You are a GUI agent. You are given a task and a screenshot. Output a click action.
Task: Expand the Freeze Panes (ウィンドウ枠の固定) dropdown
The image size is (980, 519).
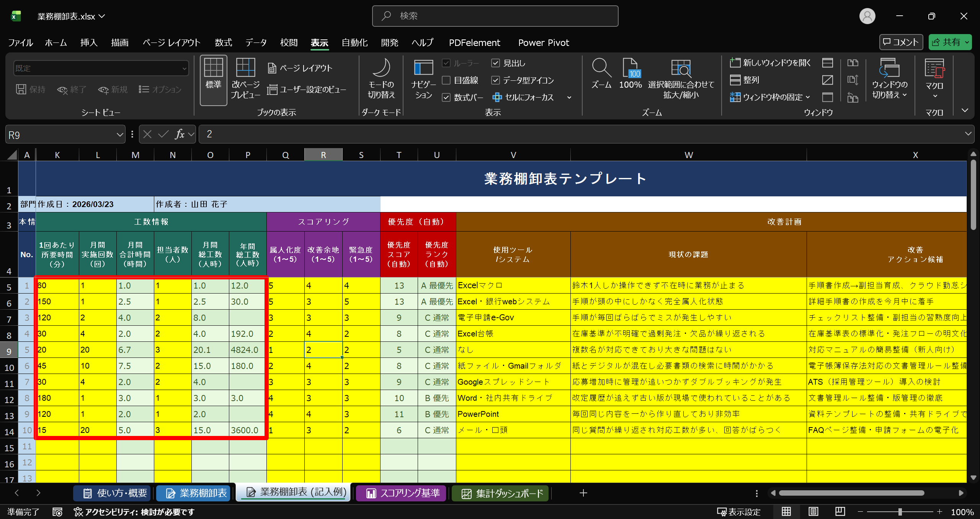coord(770,97)
